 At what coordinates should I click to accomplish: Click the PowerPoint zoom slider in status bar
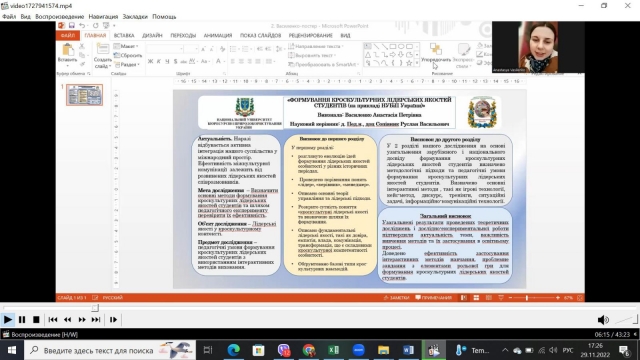click(534, 298)
